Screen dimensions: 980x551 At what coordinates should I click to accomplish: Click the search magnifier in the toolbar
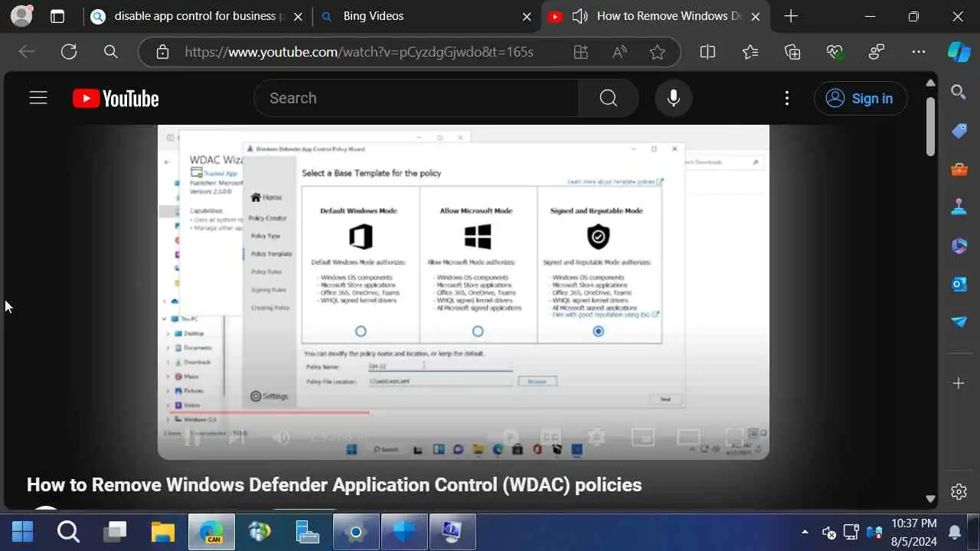[x=111, y=51]
